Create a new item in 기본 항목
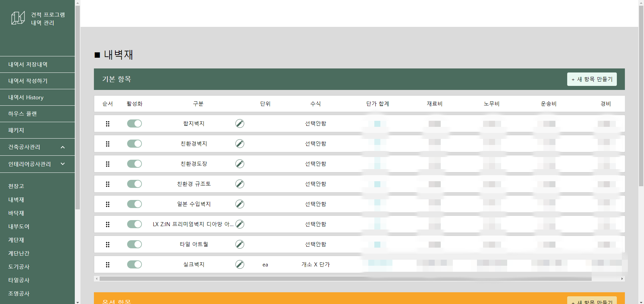644x304 pixels. coord(592,79)
